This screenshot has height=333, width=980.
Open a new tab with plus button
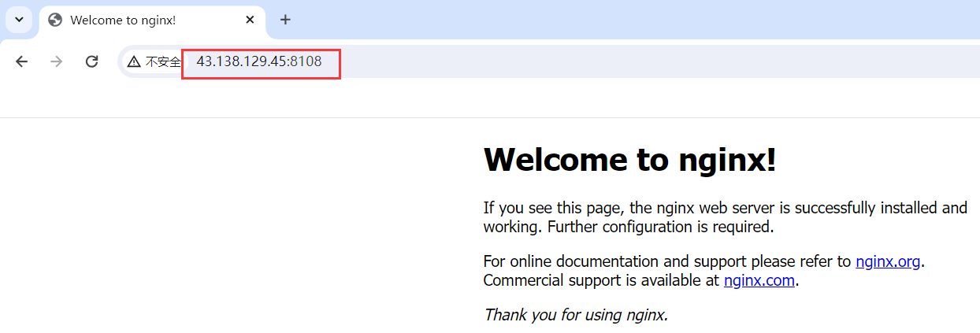pos(285,20)
